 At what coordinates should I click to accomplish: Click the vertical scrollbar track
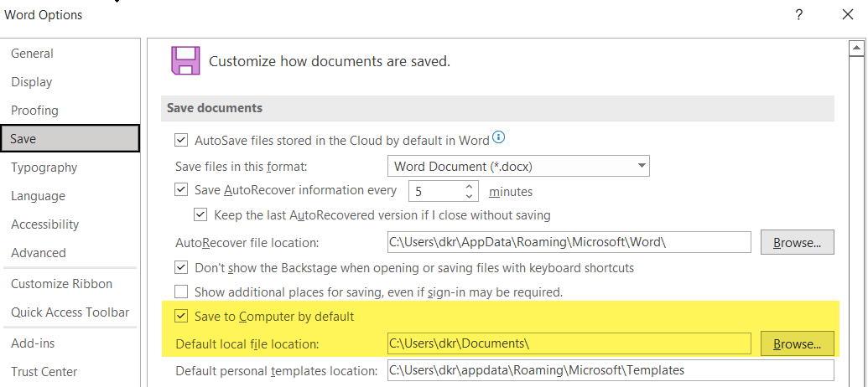[x=857, y=221]
